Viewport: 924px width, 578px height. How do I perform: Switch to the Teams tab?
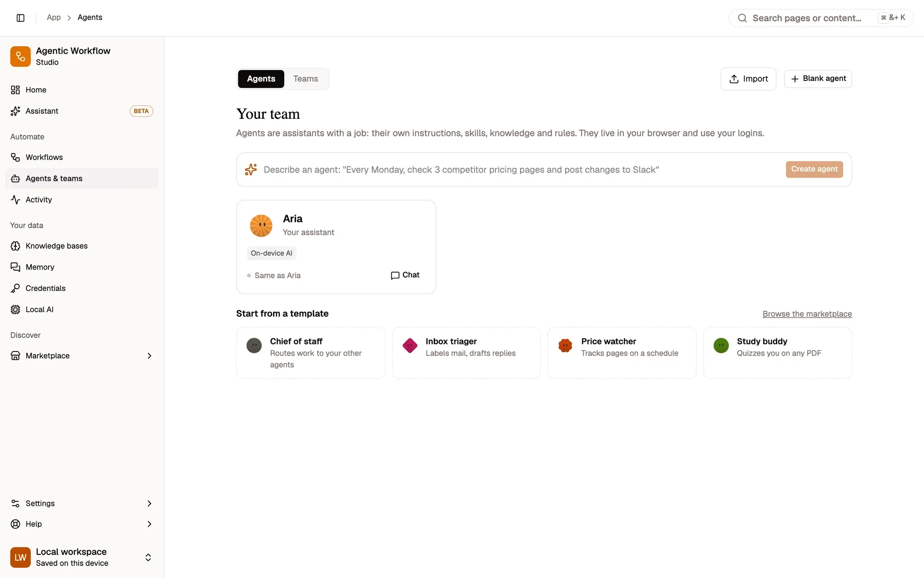coord(305,79)
